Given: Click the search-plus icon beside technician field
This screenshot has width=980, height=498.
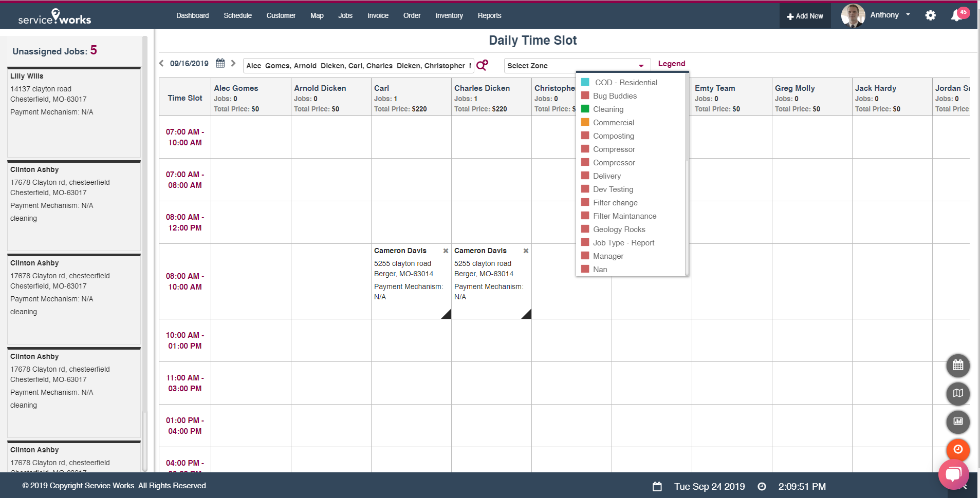Looking at the screenshot, I should tap(482, 65).
